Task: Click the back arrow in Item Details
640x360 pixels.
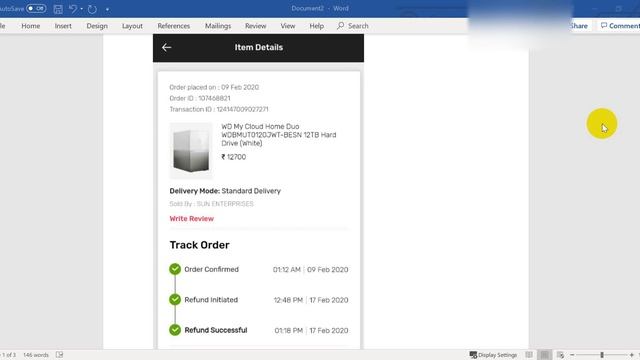Action: pyautogui.click(x=166, y=47)
